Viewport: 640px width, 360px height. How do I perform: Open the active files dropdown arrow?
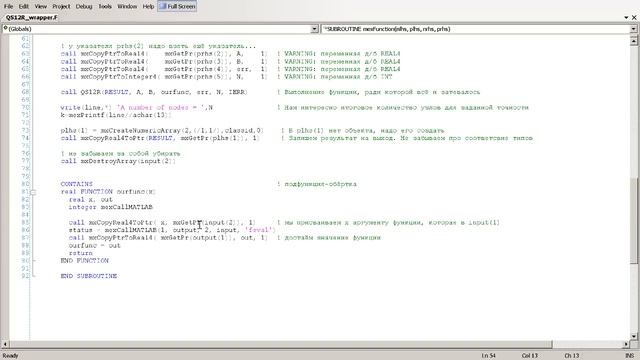coord(626,18)
